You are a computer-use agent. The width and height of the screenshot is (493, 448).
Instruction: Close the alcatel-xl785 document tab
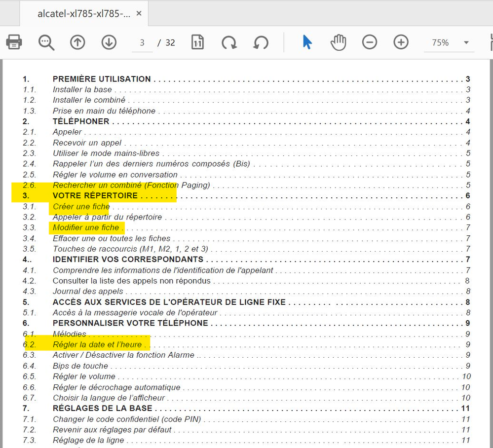pyautogui.click(x=139, y=13)
